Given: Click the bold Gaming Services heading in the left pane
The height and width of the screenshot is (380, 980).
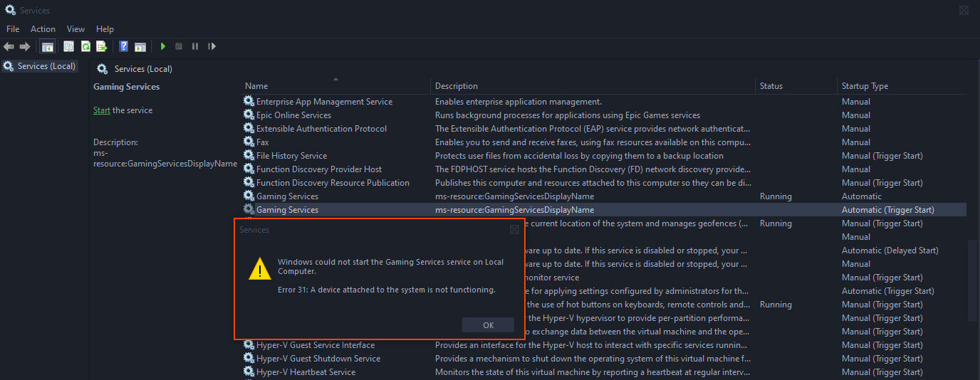Looking at the screenshot, I should [x=127, y=87].
